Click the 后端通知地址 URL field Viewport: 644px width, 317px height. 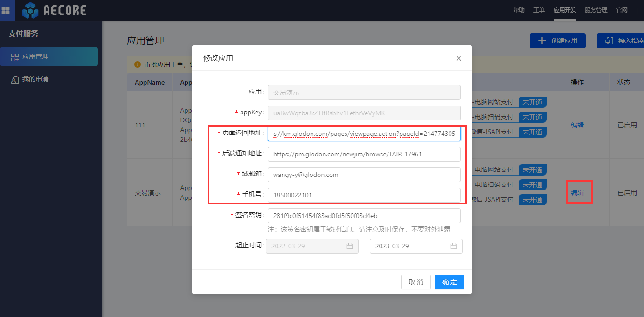tap(364, 154)
